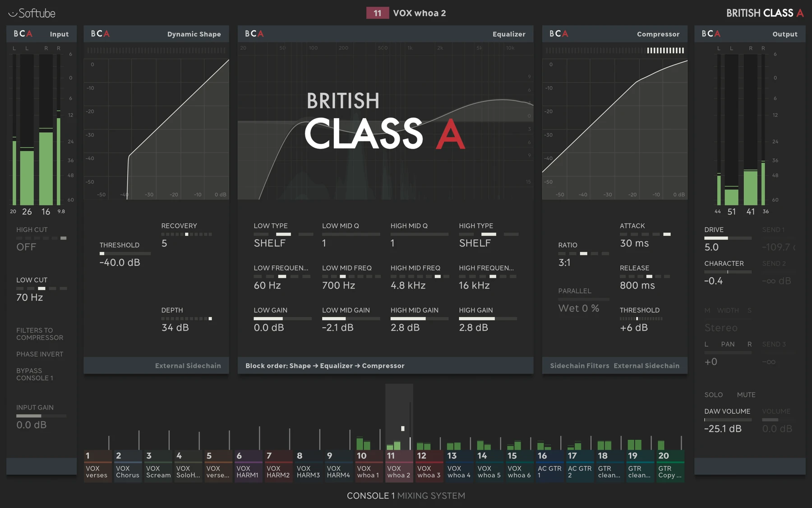Toggle Filters to Compressor

point(40,334)
